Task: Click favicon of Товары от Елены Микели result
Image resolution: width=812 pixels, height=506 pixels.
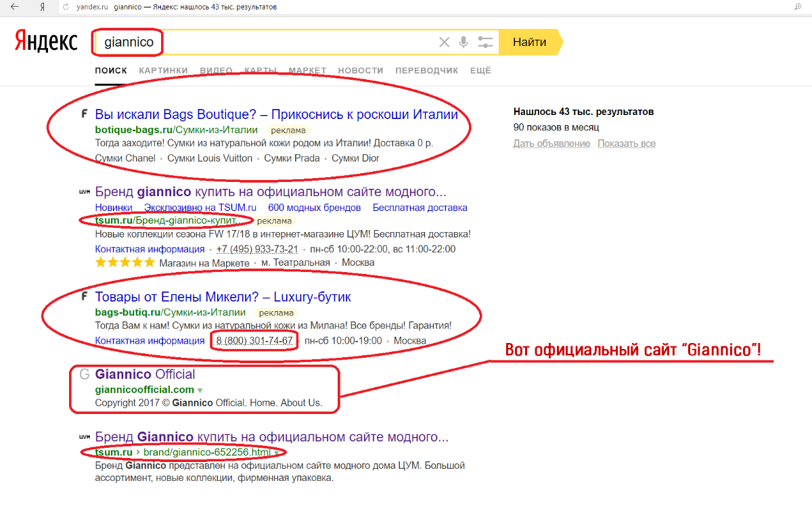Action: (x=84, y=297)
